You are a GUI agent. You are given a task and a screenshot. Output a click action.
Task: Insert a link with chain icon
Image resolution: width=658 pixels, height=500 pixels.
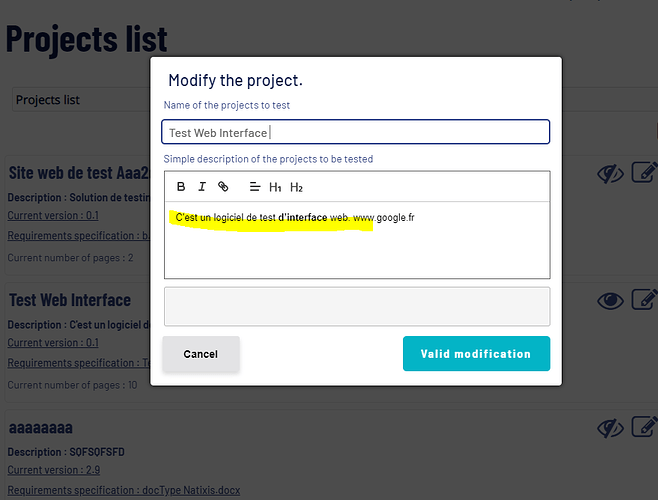tap(223, 186)
